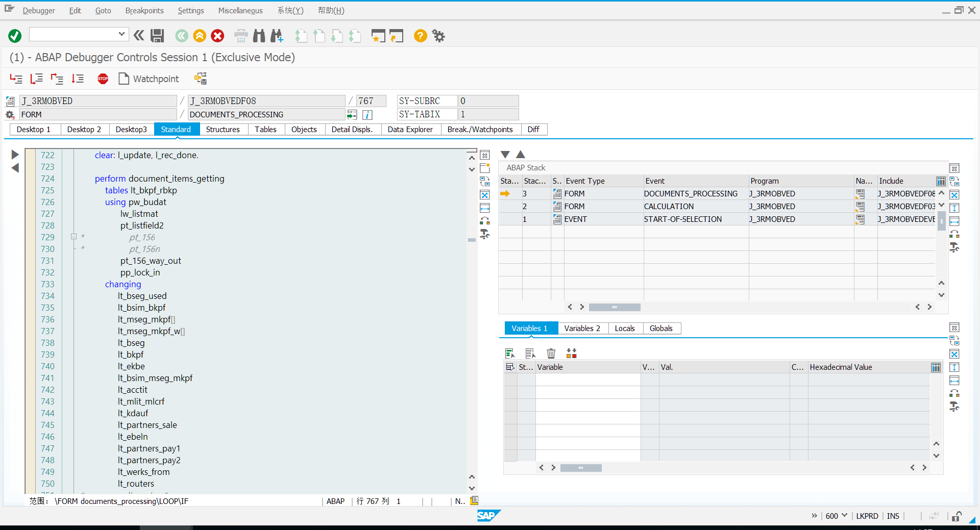Click ABAP Stack column settings icon

(941, 181)
